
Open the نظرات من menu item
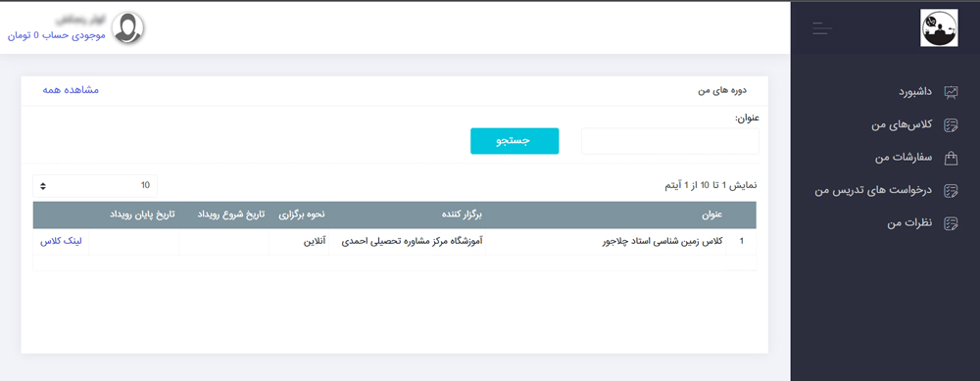[909, 223]
